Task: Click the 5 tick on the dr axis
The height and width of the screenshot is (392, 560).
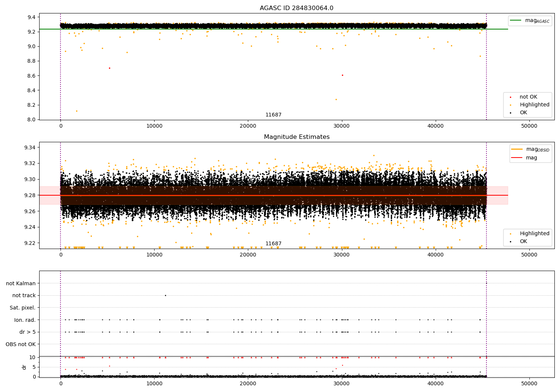Action: click(34, 367)
